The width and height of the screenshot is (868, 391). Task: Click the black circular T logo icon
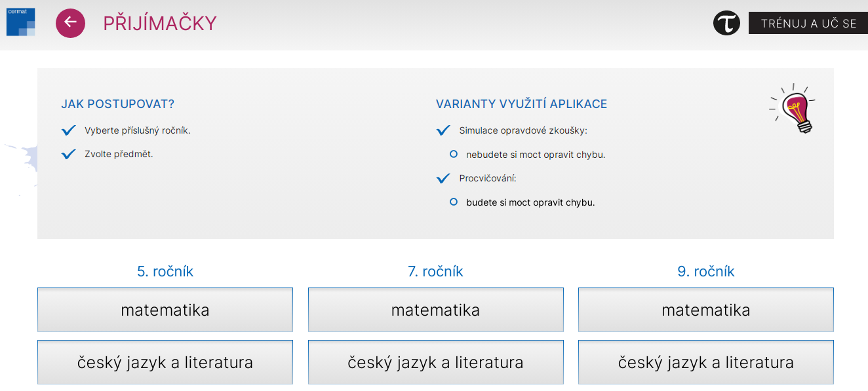tap(726, 23)
